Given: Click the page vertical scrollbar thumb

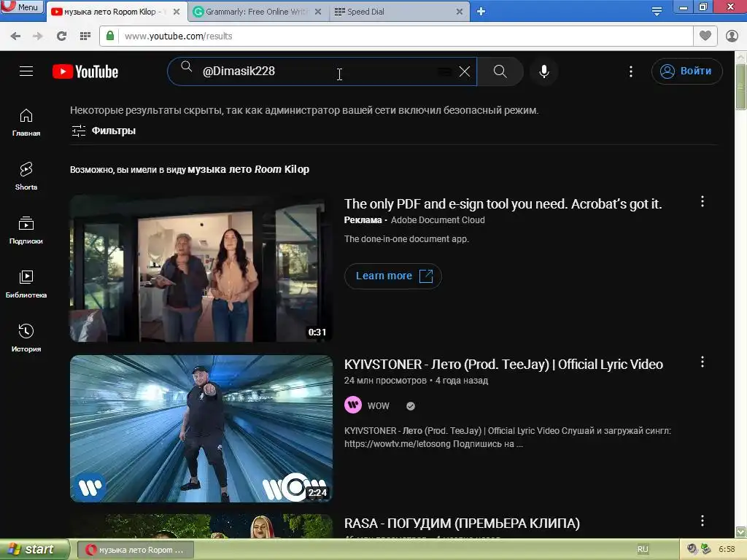Looking at the screenshot, I should pos(740,87).
